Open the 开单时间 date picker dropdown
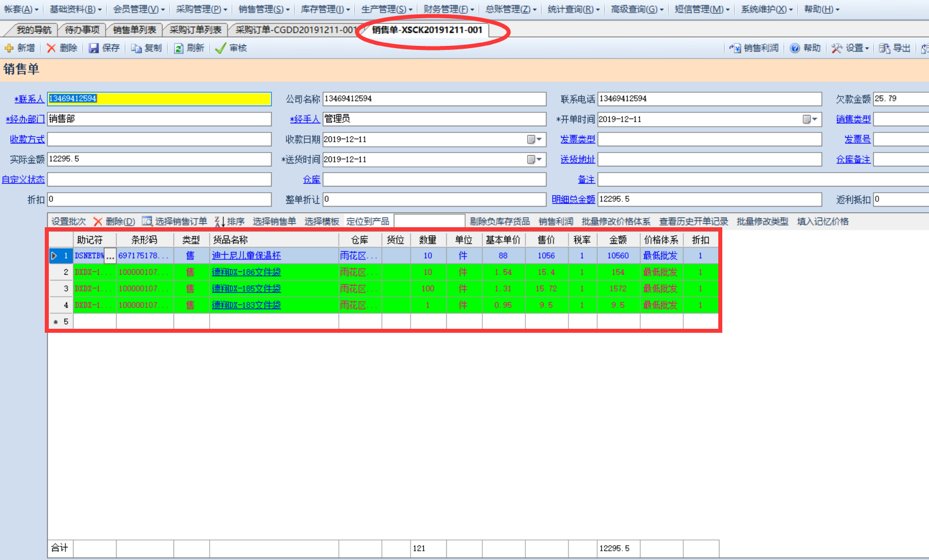The height and width of the screenshot is (560, 929). (x=810, y=119)
